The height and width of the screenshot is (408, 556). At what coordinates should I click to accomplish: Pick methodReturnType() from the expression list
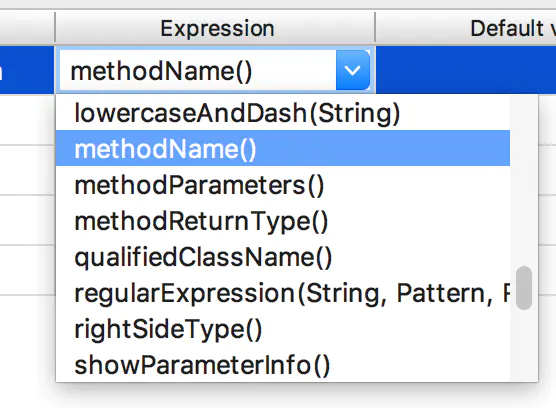[283, 221]
